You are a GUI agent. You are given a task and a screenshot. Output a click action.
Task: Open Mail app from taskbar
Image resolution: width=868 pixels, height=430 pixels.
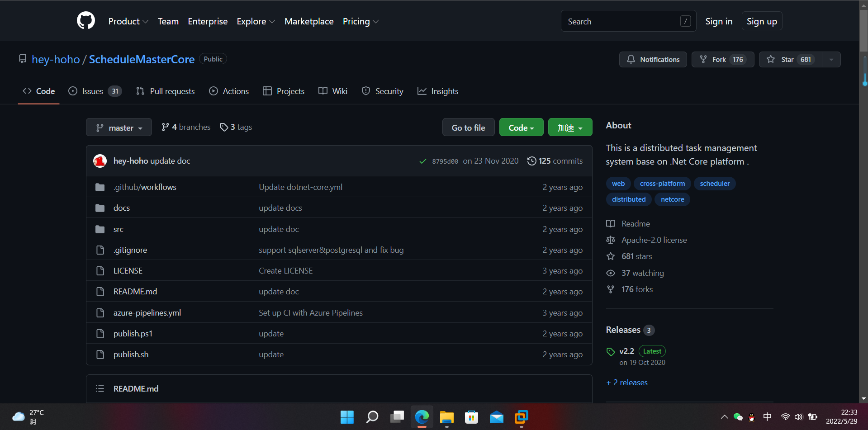[x=497, y=417]
